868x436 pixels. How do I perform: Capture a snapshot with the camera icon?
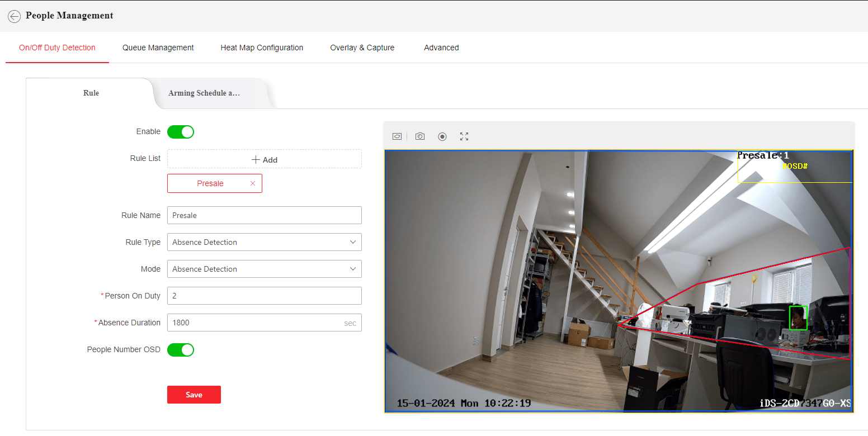click(420, 136)
